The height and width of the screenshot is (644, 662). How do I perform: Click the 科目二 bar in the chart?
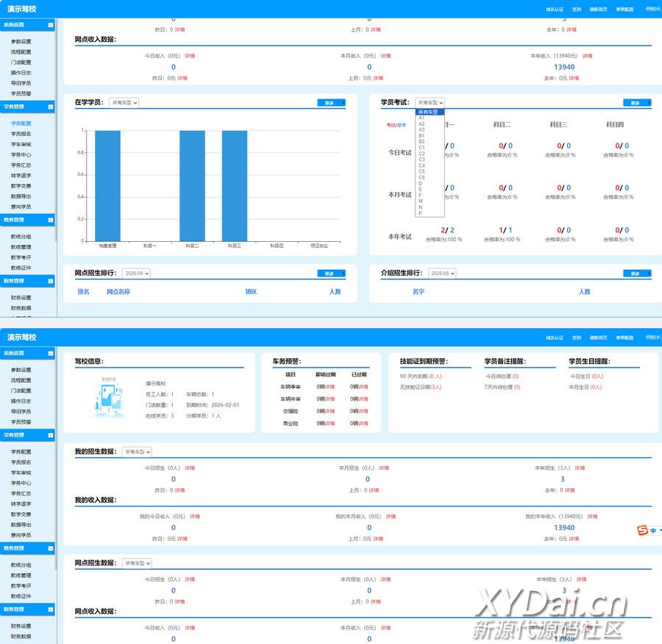[192, 186]
